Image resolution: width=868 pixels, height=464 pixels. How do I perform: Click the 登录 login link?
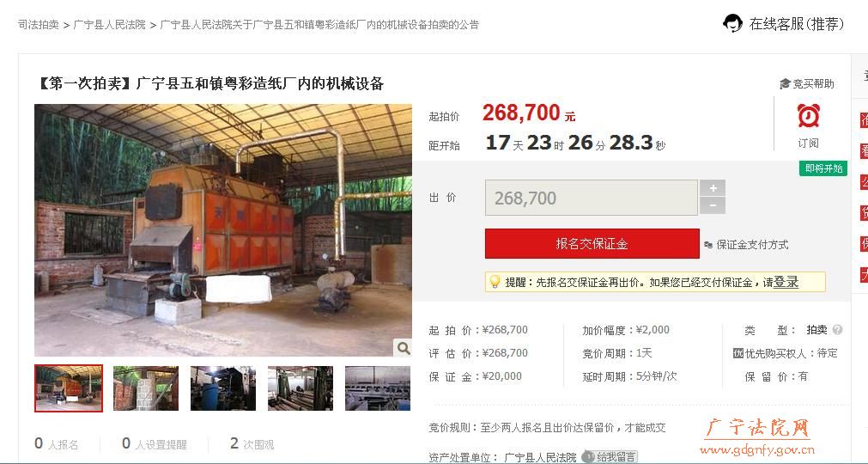click(786, 282)
